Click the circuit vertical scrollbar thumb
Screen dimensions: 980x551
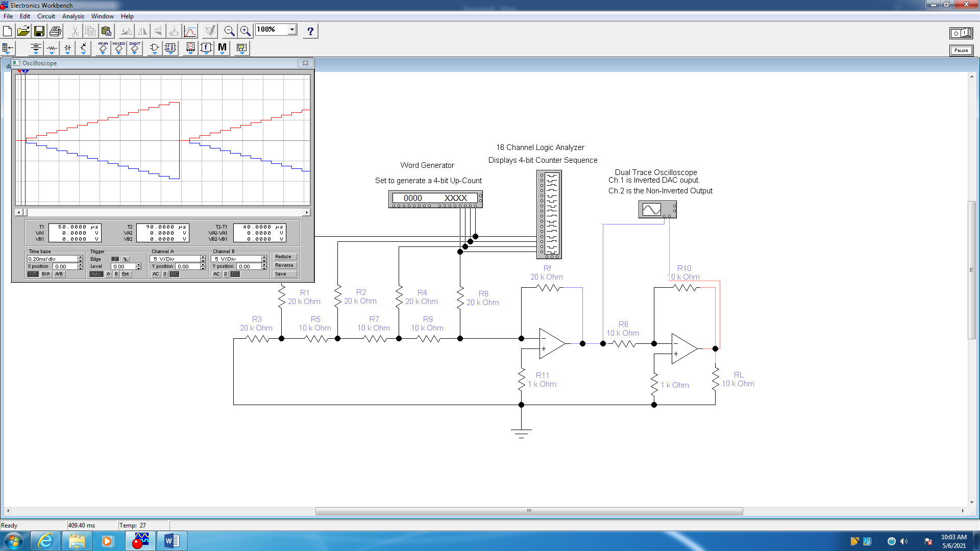pyautogui.click(x=971, y=270)
